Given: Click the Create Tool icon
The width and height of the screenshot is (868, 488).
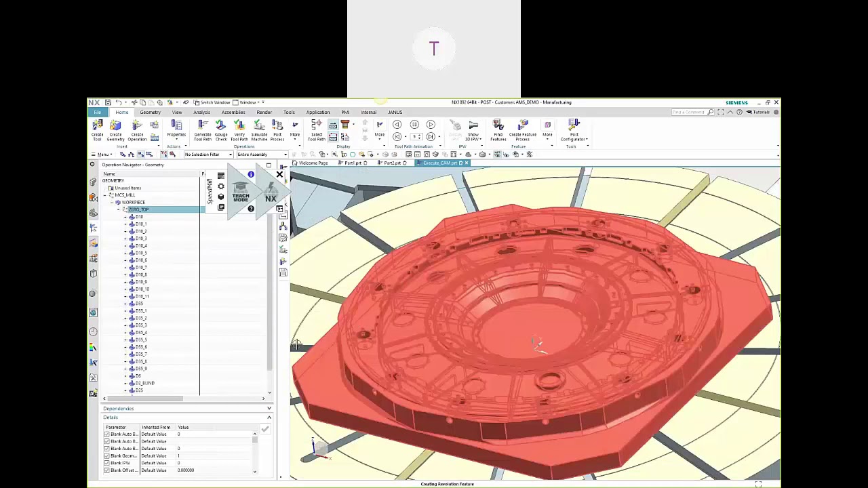Looking at the screenshot, I should [98, 130].
